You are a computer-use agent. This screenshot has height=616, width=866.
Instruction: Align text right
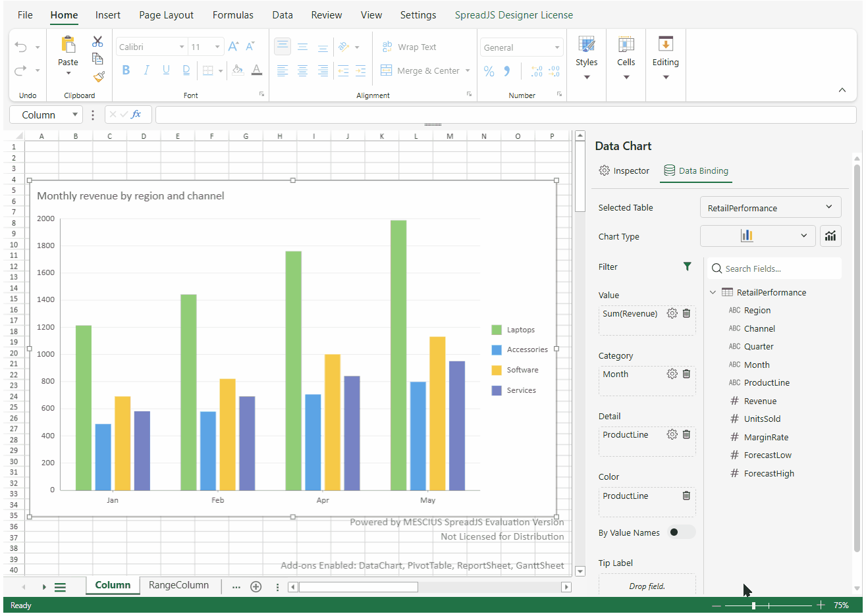point(323,70)
